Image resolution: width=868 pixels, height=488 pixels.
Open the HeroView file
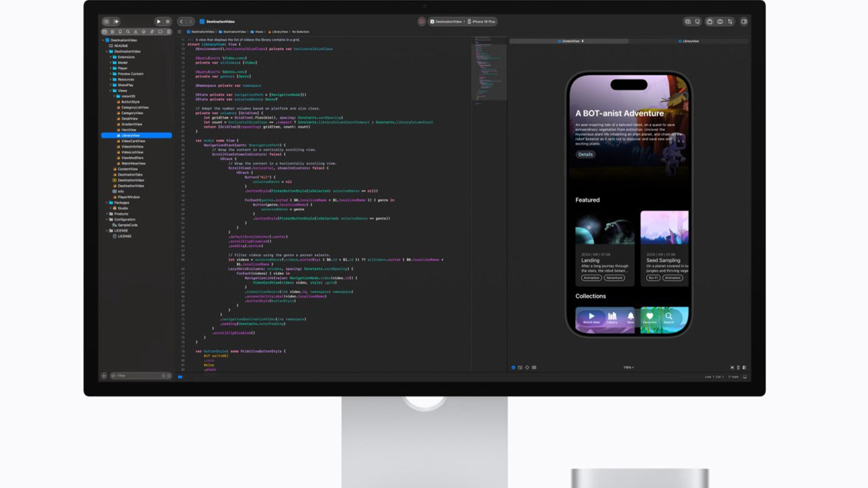click(127, 130)
